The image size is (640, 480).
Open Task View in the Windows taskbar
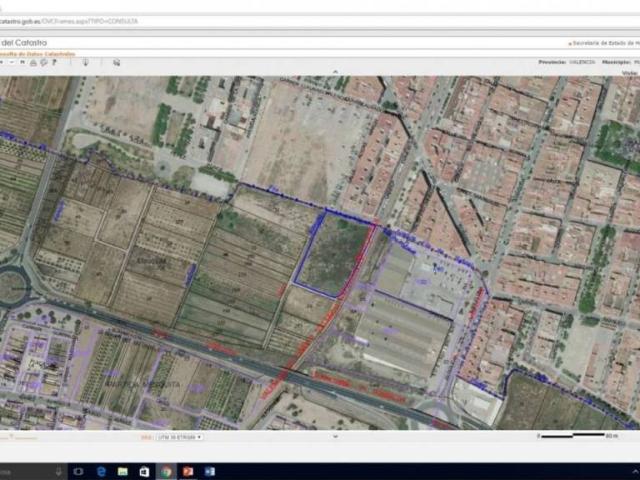pyautogui.click(x=78, y=471)
